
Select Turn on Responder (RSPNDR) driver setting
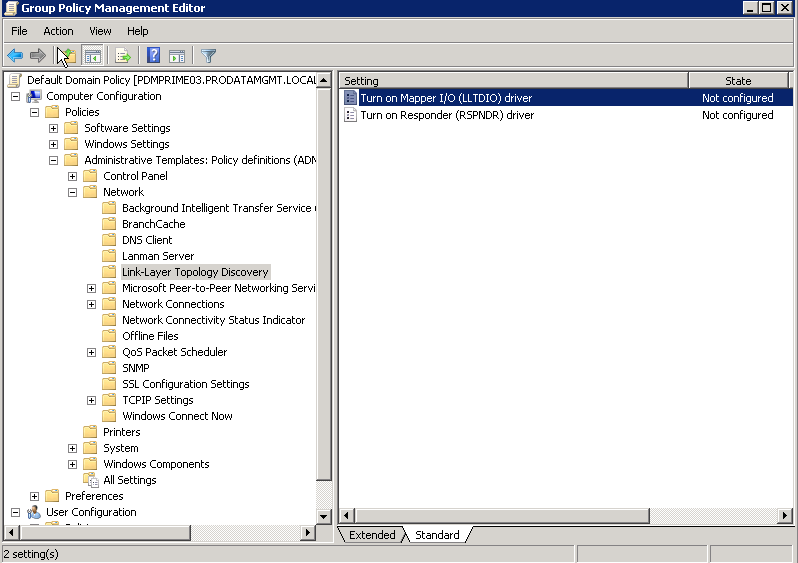[x=447, y=115]
